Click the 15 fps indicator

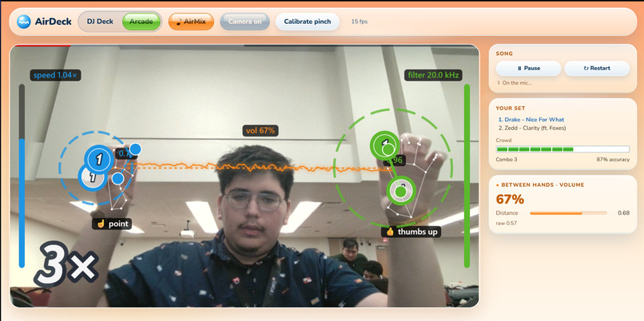[360, 22]
